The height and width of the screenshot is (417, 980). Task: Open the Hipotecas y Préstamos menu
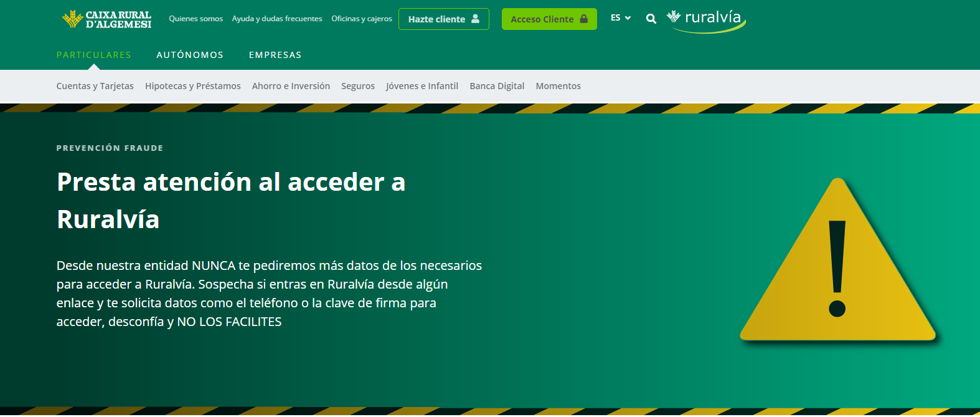pos(193,86)
